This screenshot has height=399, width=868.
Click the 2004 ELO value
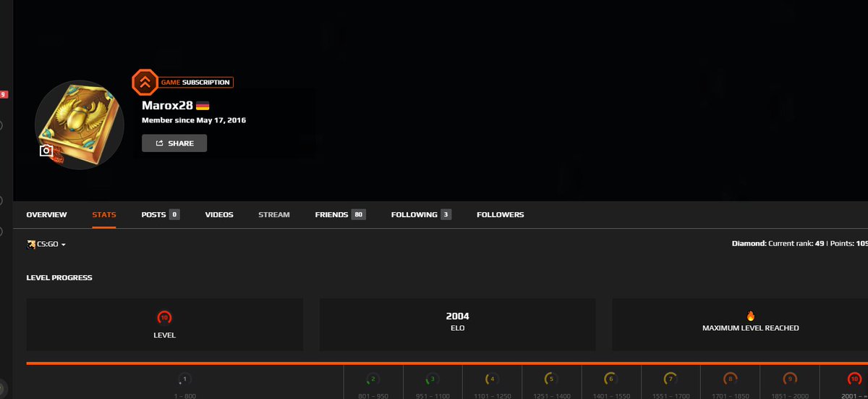click(x=457, y=316)
